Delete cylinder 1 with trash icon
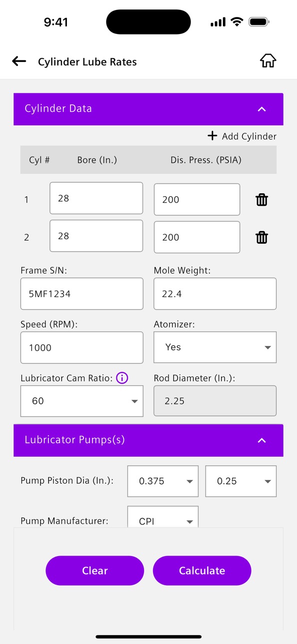Viewport: 297px width, 644px height. [x=261, y=200]
